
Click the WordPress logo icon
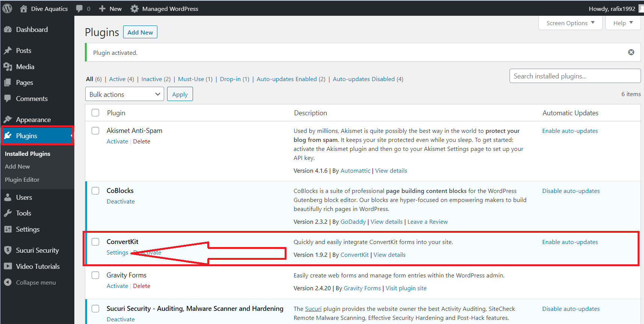(8, 8)
